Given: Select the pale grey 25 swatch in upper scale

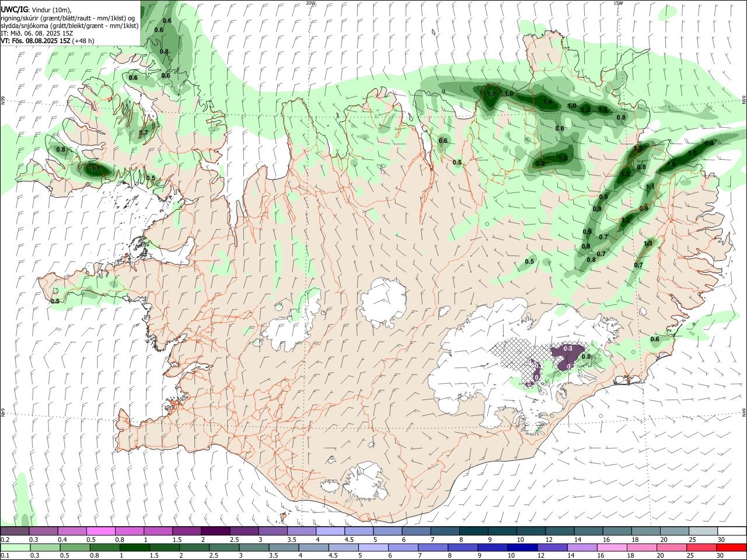Looking at the screenshot, I should click(x=704, y=531).
